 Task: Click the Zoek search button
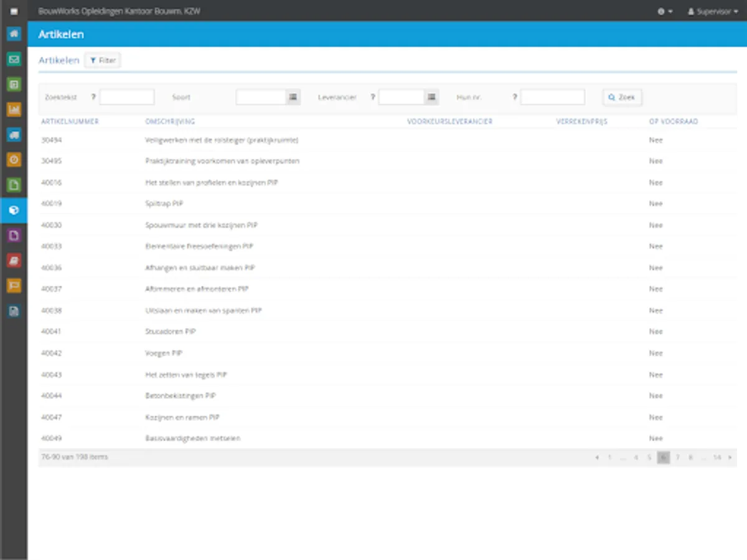[x=622, y=97]
